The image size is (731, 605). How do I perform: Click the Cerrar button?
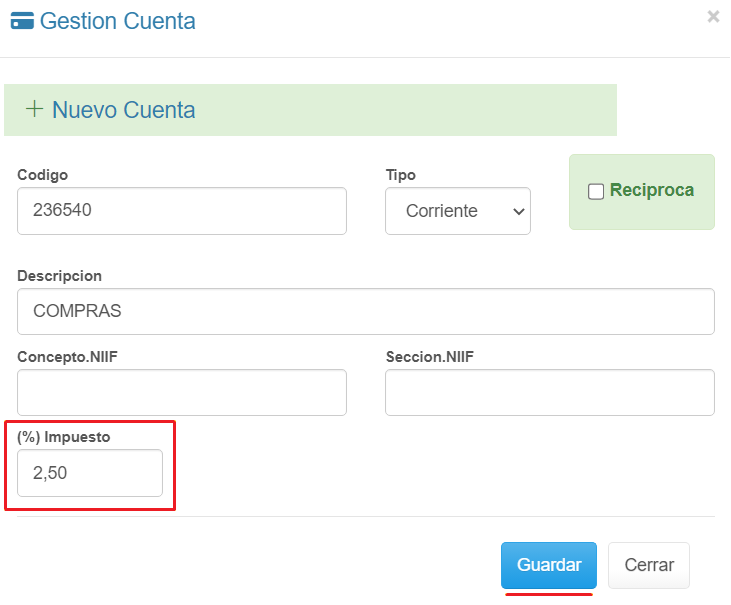pos(648,565)
